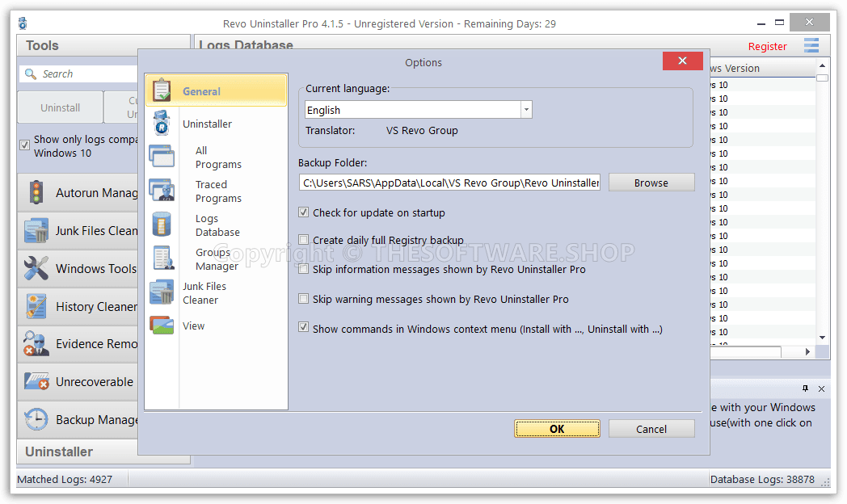The width and height of the screenshot is (847, 504).
Task: Click the Traced Programs icon in Options
Action: (x=162, y=190)
